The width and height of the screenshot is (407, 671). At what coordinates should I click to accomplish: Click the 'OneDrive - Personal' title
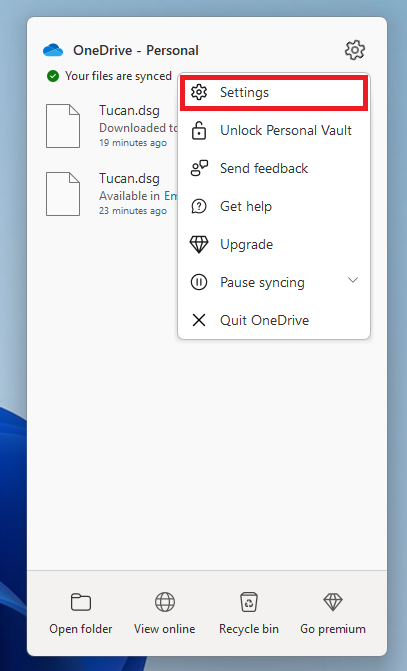136,50
